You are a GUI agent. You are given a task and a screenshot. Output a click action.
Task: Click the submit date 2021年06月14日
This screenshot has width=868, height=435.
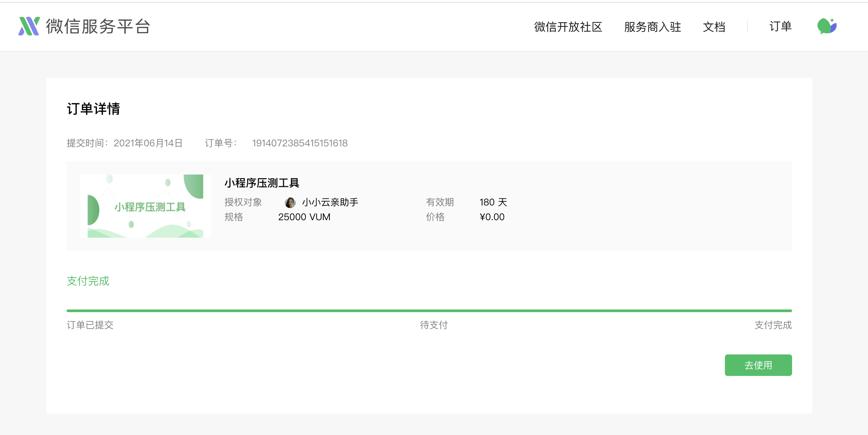pos(148,143)
